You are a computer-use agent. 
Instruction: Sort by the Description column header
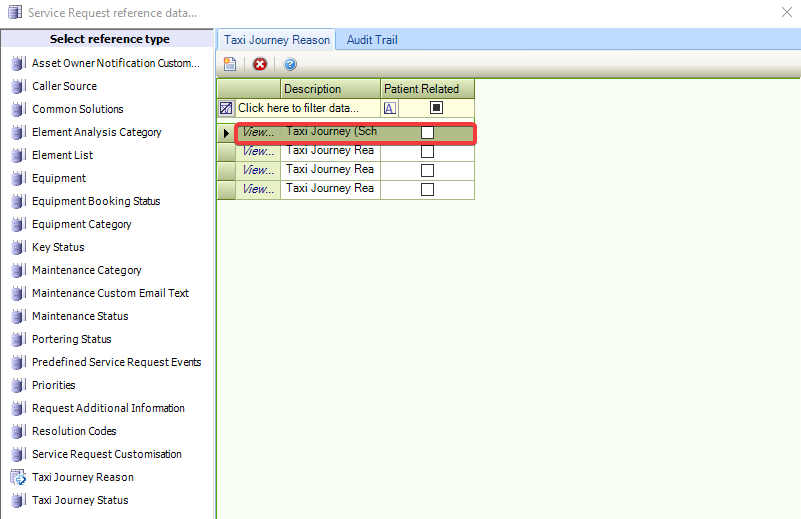click(x=330, y=89)
